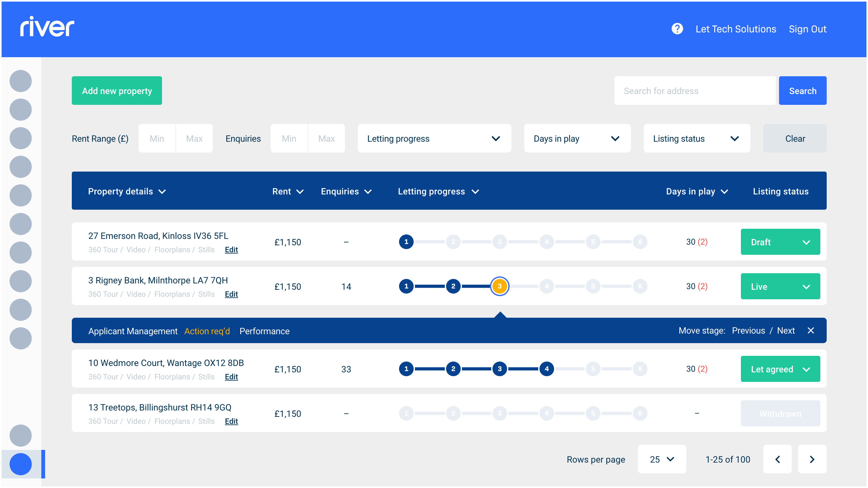This screenshot has height=488, width=868.
Task: Open the Let Tech Solutions menu
Action: [736, 29]
